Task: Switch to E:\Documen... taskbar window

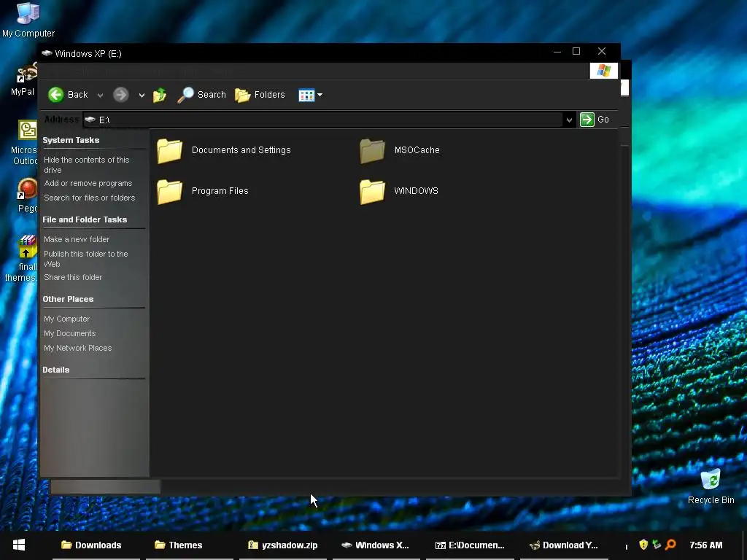Action: pos(470,545)
